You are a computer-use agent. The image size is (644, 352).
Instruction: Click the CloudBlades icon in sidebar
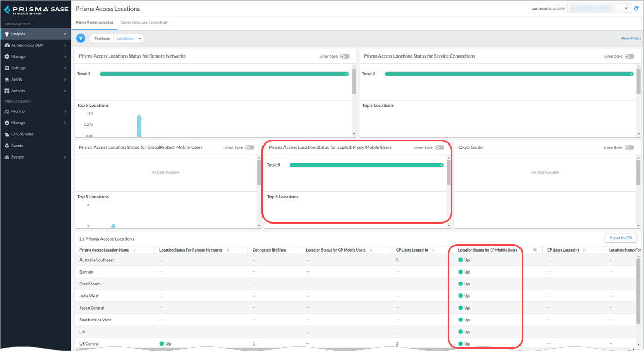click(6, 134)
